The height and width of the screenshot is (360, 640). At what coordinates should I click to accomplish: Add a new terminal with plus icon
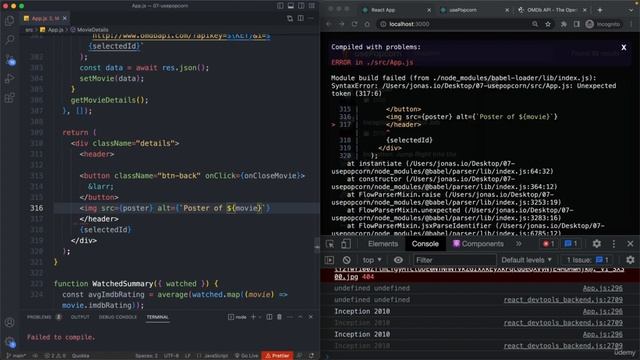tap(253, 317)
